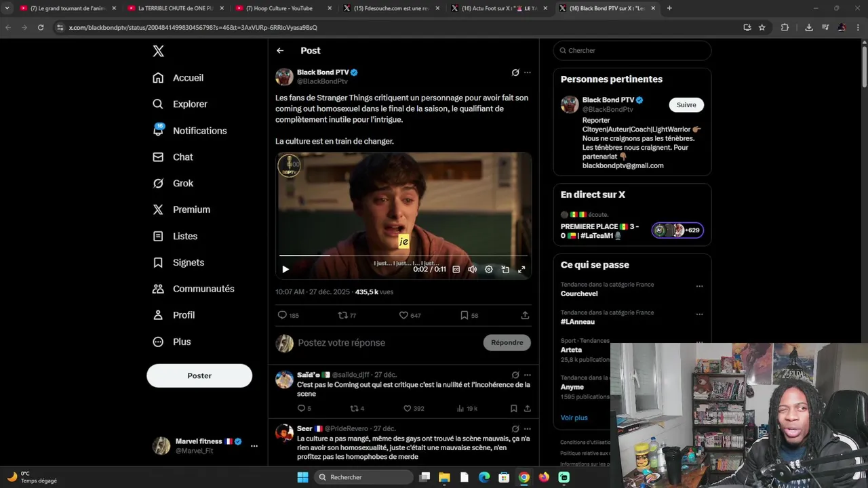Open Black Bond PTV profile in Personnes pertinentes
Viewport: 868px width, 488px height.
pyautogui.click(x=608, y=100)
